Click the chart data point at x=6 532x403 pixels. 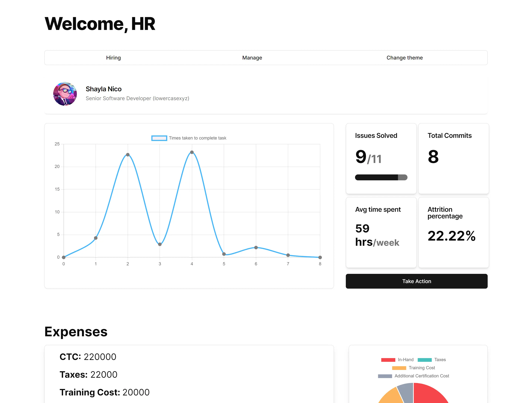[256, 248]
